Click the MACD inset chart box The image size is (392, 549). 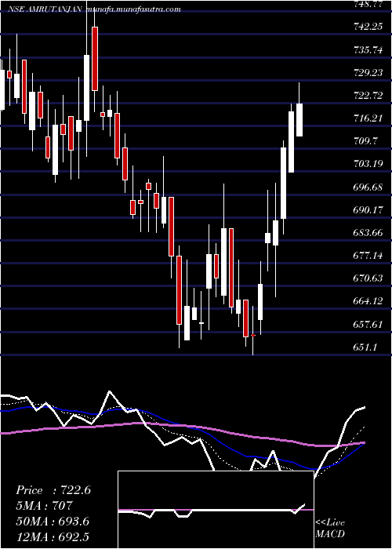pos(216,510)
